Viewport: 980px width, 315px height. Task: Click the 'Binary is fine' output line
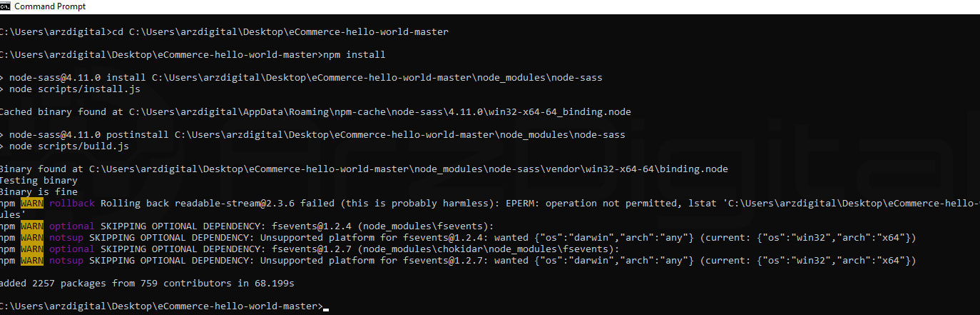(39, 192)
